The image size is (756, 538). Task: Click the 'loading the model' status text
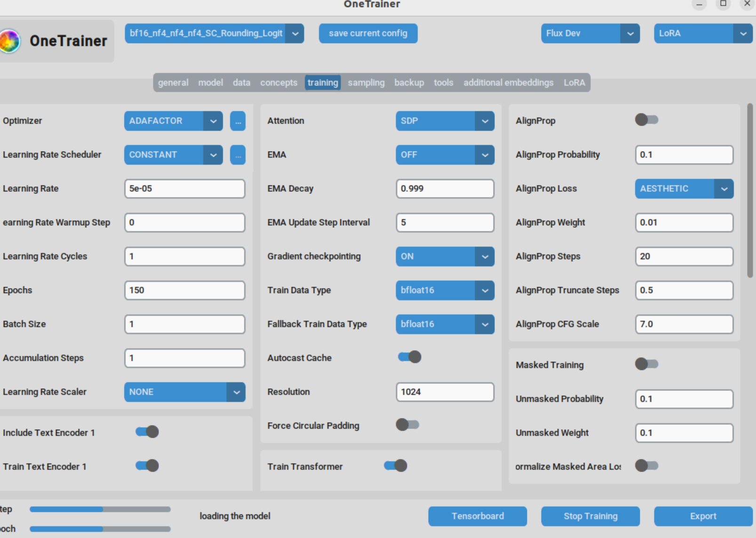pyautogui.click(x=235, y=516)
